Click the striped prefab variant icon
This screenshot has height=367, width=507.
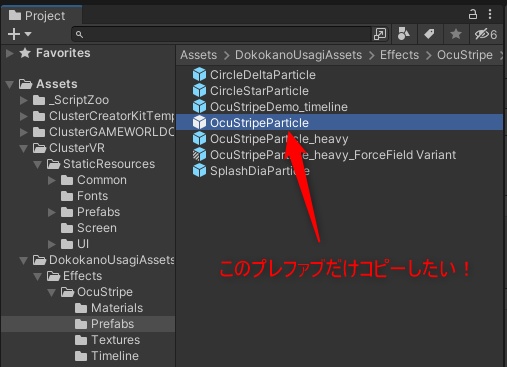(x=199, y=154)
